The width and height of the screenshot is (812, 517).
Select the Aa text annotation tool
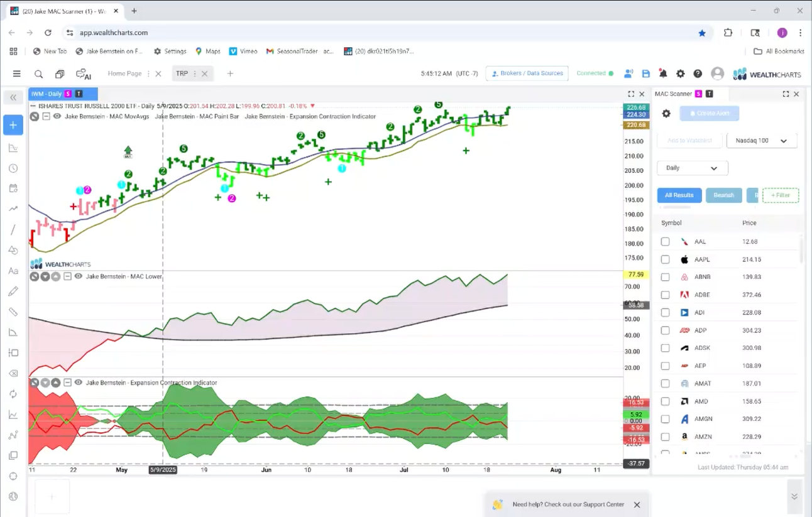(13, 271)
